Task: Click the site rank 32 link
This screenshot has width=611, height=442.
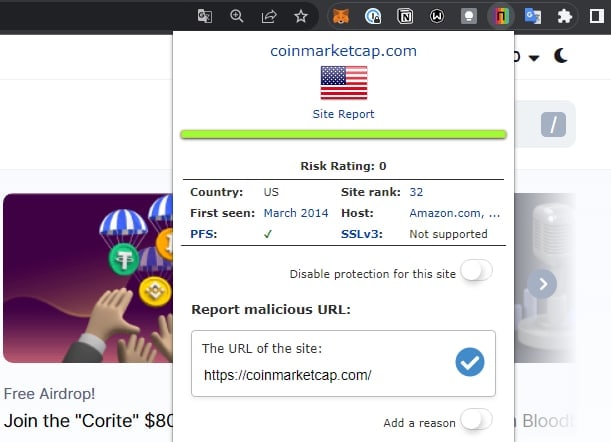Action: pos(416,192)
